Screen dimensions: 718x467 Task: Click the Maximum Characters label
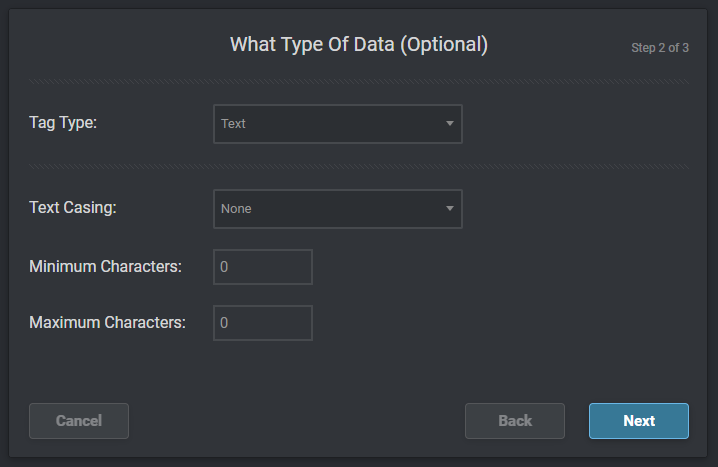coord(108,322)
